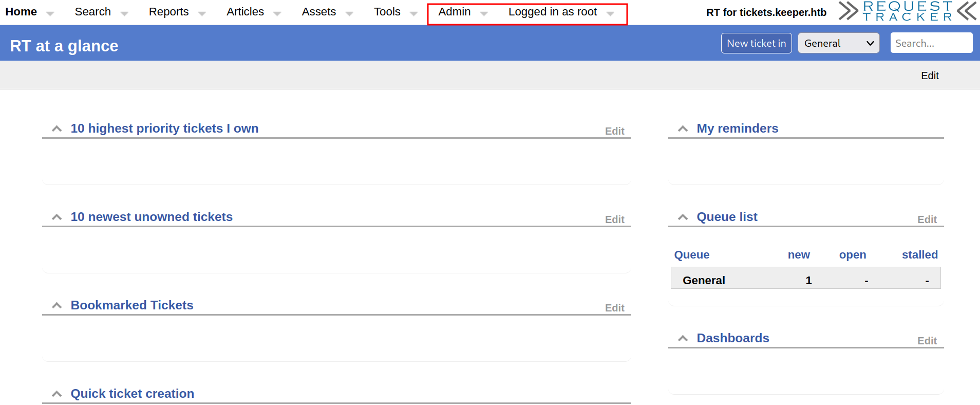The image size is (980, 405).
Task: Expand dropdown arrow next to Search
Action: (x=124, y=14)
